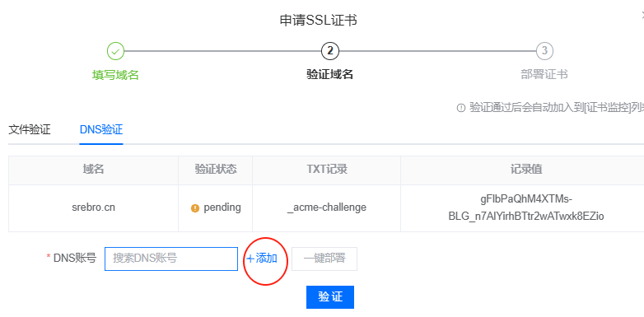This screenshot has height=317, width=644.
Task: Switch to the 文件验证 tab
Action: (30, 130)
